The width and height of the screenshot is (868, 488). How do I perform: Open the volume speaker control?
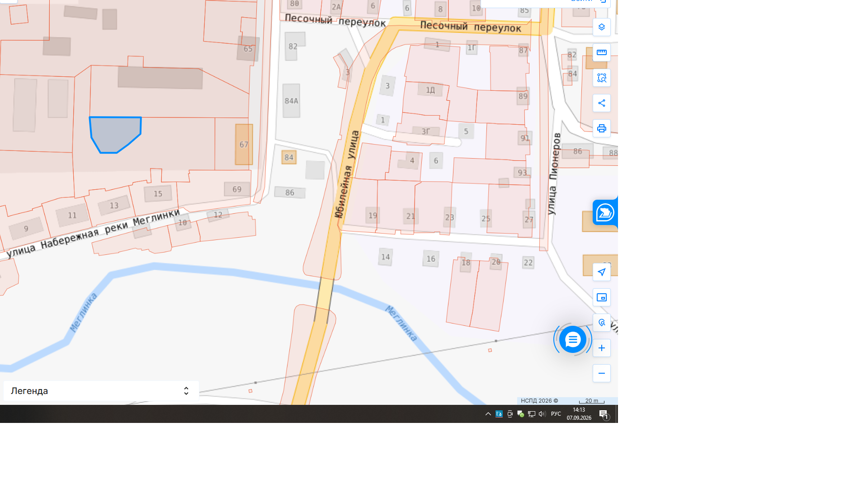542,414
